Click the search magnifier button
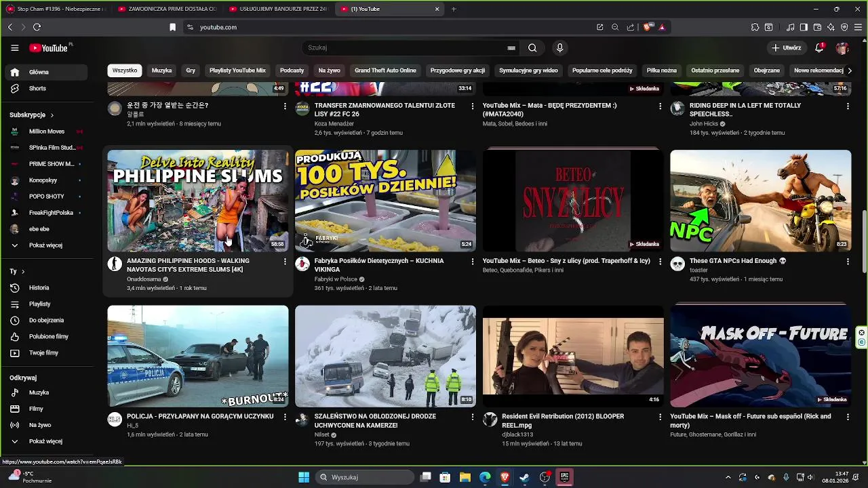This screenshot has height=488, width=868. (x=532, y=48)
